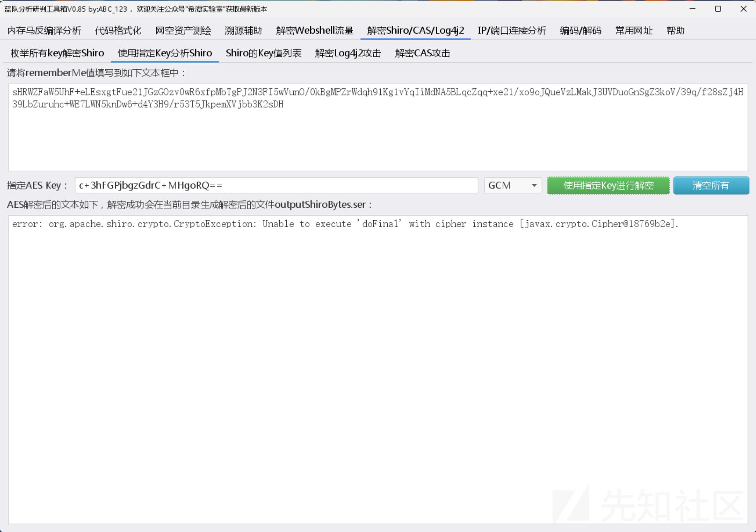756x532 pixels.
Task: Select the 使用指定Key分析Shiro subtab
Action: [165, 53]
